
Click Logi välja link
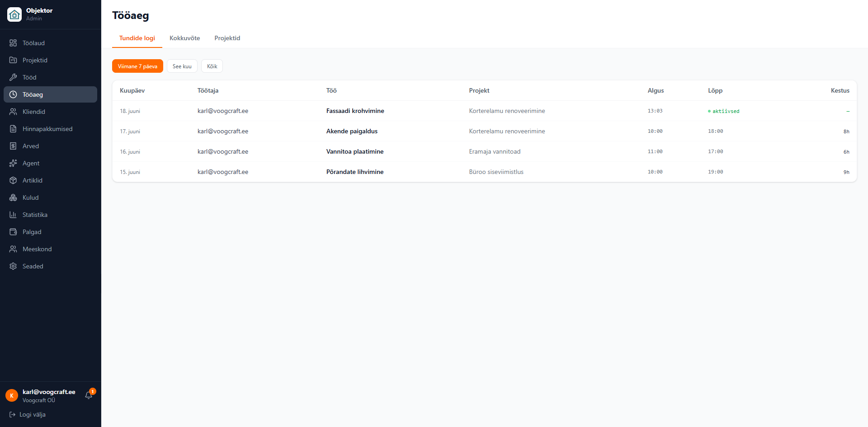(28, 414)
